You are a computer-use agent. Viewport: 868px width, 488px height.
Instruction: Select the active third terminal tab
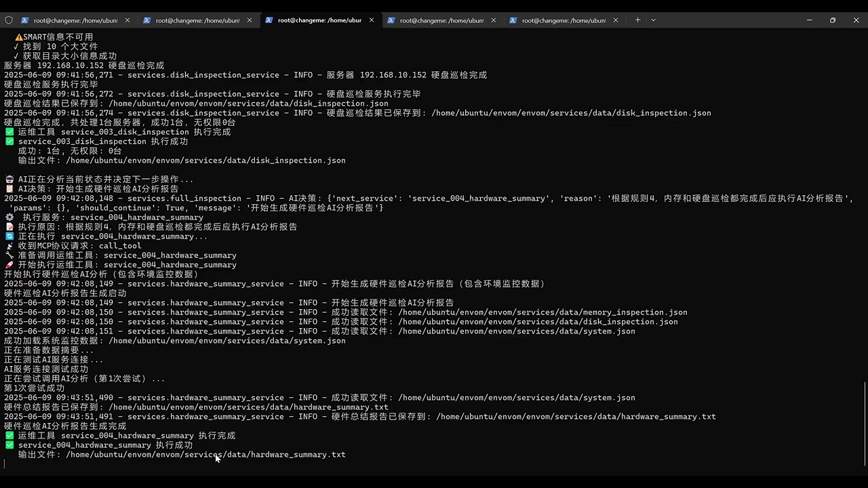click(320, 20)
